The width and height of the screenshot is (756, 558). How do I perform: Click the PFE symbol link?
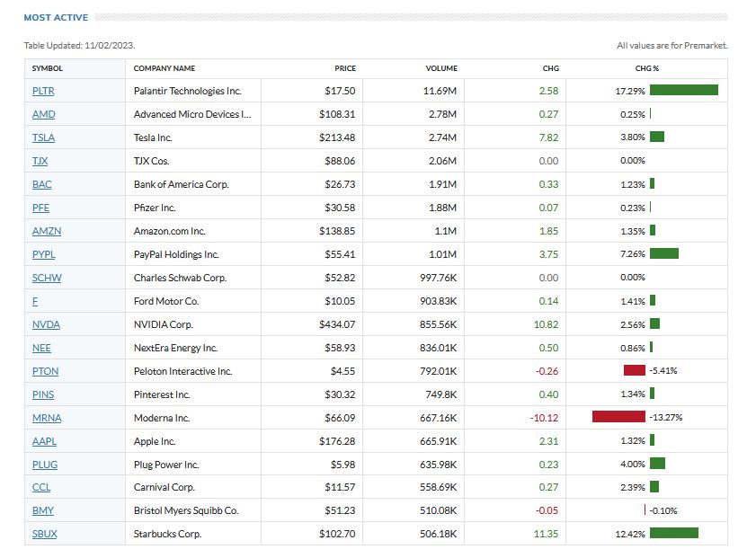(40, 208)
